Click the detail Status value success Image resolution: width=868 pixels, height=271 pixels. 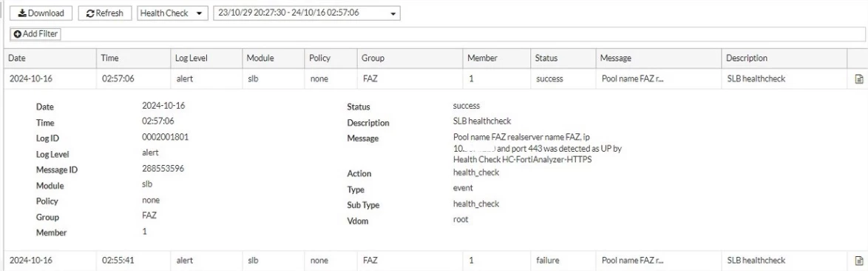(466, 105)
